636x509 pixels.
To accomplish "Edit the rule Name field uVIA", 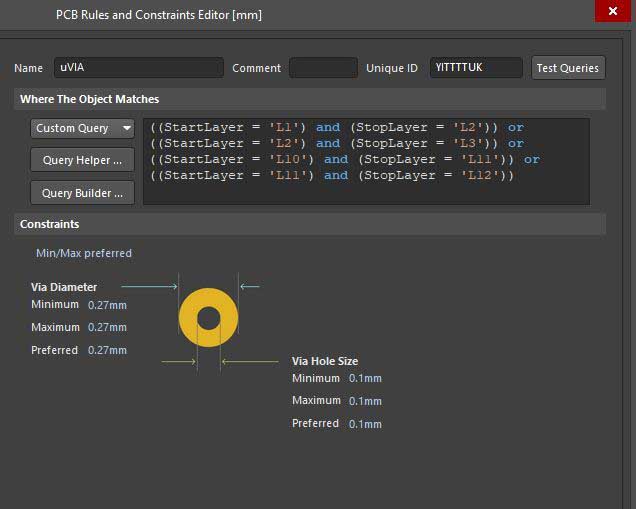I will pos(138,68).
